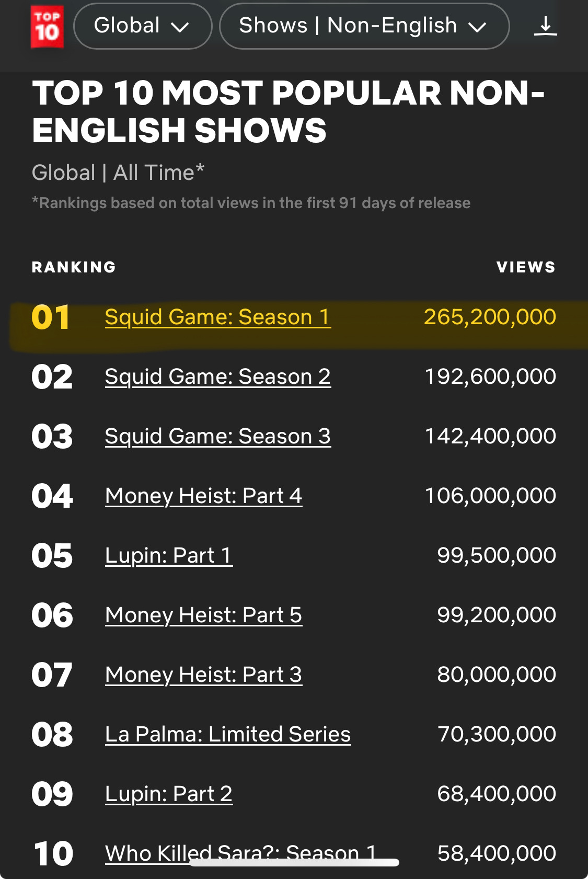Click the Top 10 Most Popular heading
The width and height of the screenshot is (588, 879).
(288, 111)
